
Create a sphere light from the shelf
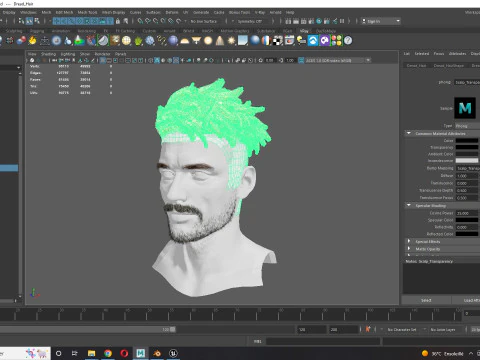coord(208,41)
